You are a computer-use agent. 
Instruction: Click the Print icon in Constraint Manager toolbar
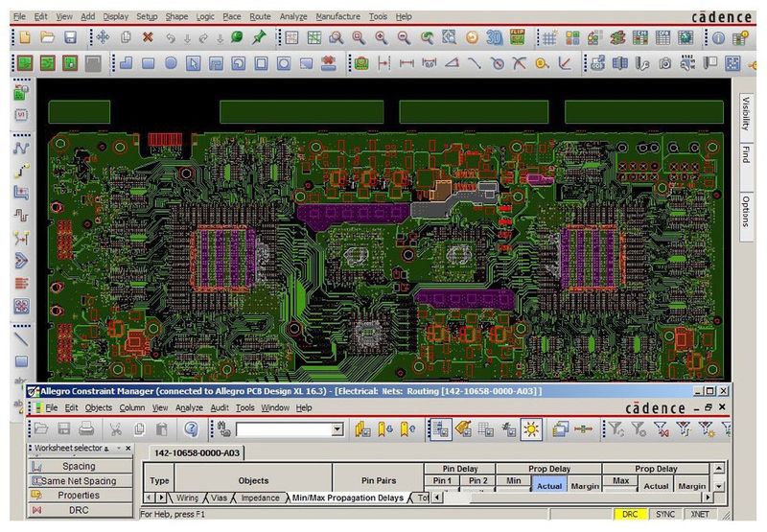86,428
